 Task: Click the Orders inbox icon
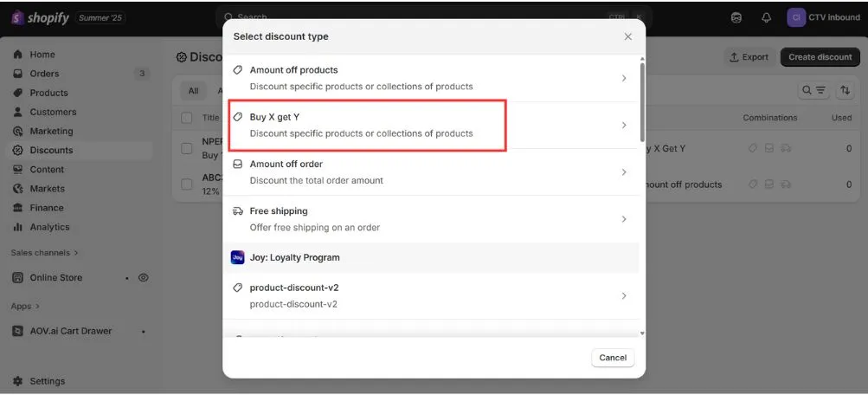(x=17, y=74)
